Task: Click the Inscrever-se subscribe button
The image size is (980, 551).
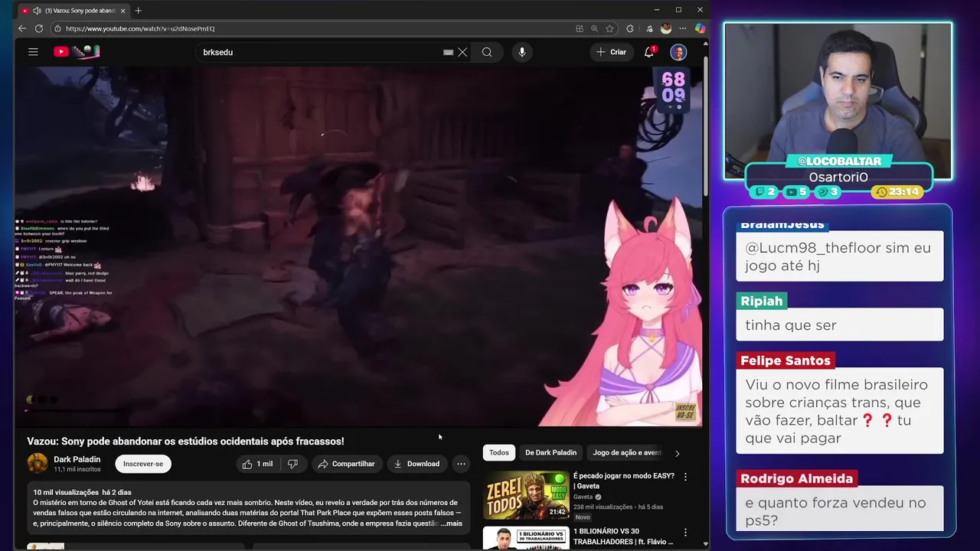Action: (x=143, y=464)
